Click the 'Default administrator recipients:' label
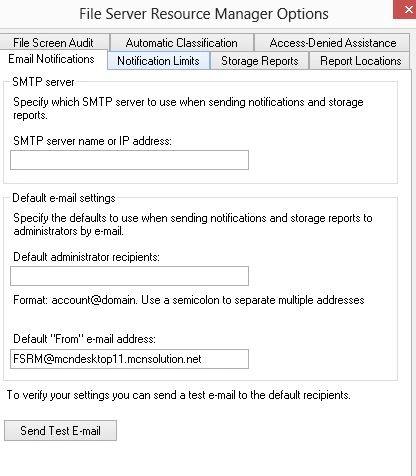 tap(86, 257)
